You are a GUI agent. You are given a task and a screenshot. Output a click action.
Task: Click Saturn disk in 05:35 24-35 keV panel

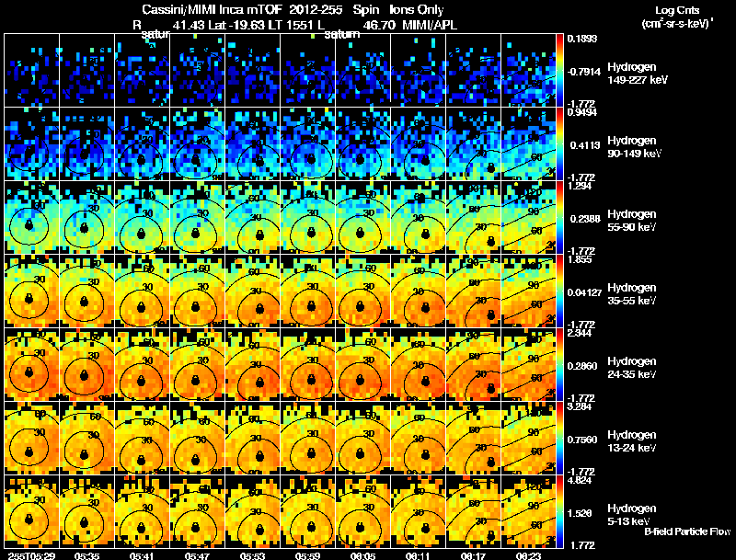(x=84, y=375)
